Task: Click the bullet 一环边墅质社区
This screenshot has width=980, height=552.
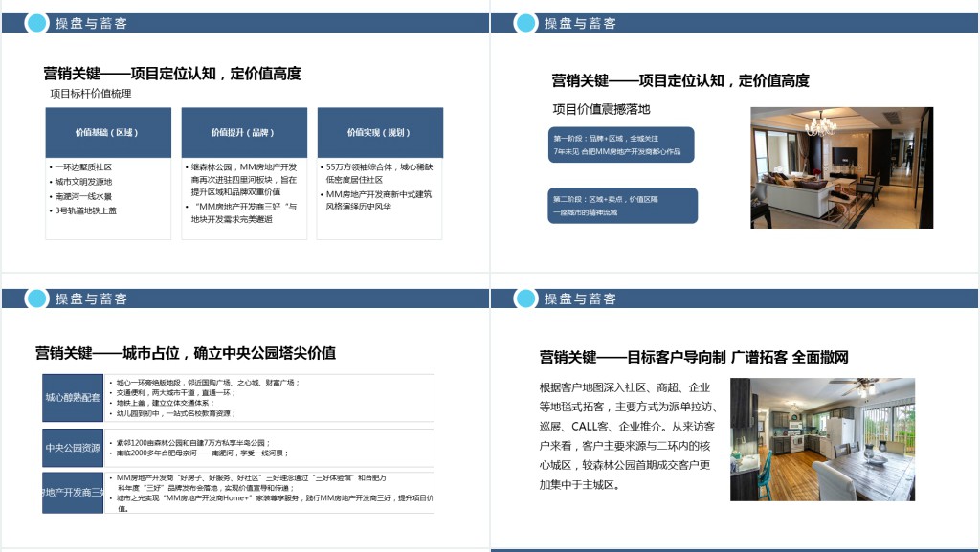Action: [80, 167]
